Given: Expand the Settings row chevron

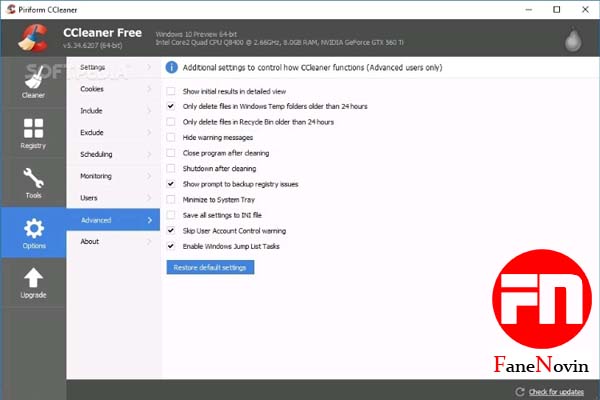Looking at the screenshot, I should [149, 67].
